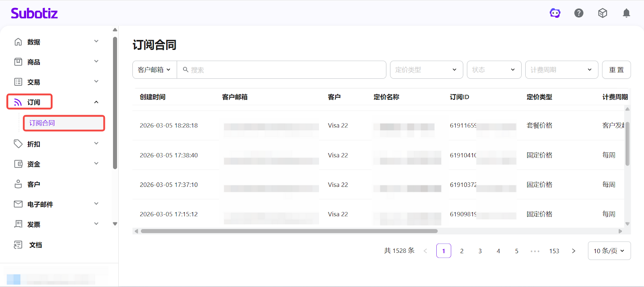Change the 10 条/页 page size selector
Image resolution: width=644 pixels, height=287 pixels.
coord(609,251)
